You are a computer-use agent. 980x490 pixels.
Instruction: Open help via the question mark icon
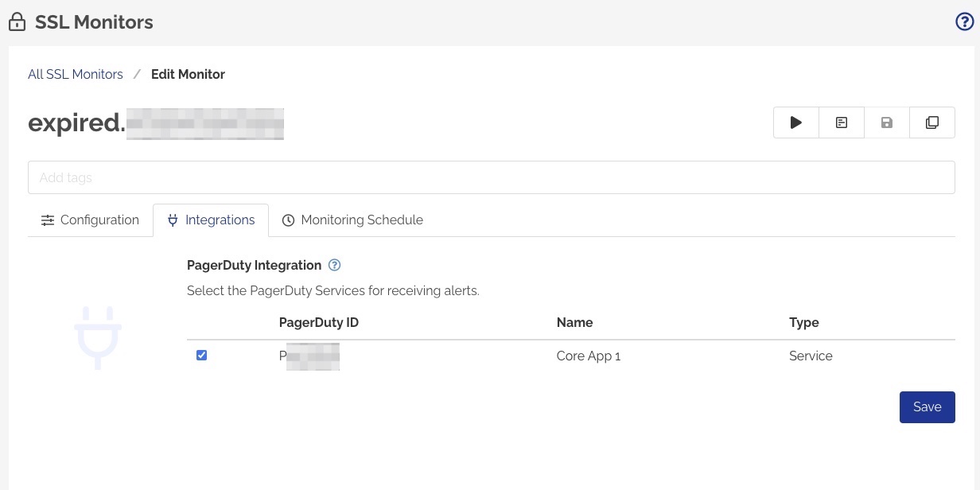[x=964, y=21]
